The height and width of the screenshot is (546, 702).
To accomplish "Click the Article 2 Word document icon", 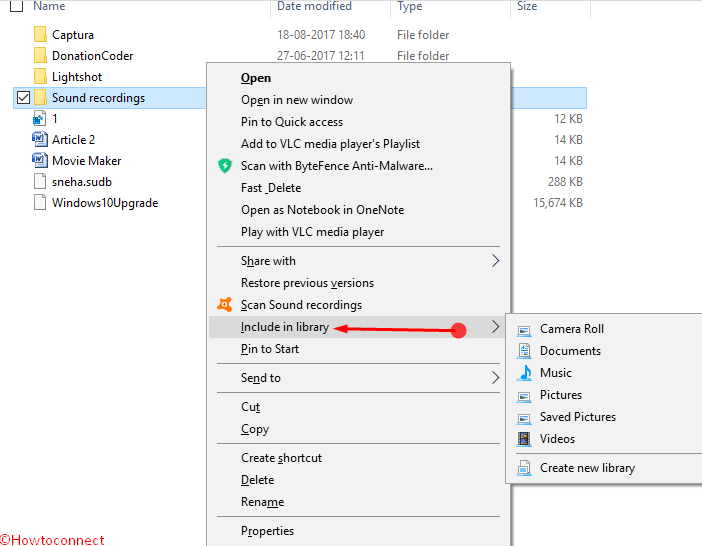I will (39, 139).
